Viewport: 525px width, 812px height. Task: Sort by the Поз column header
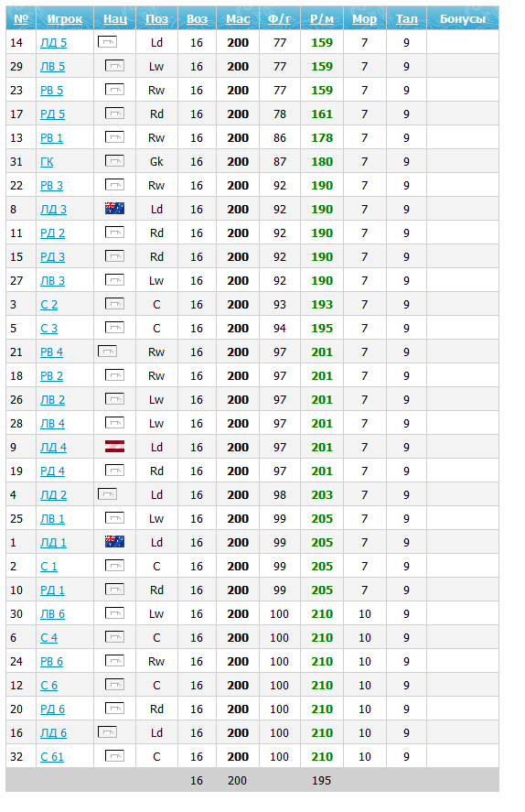156,19
